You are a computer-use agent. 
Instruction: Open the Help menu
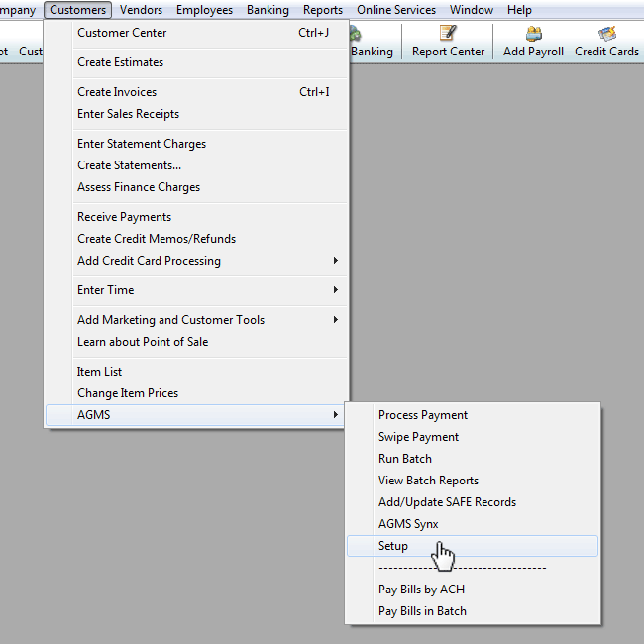tap(519, 10)
